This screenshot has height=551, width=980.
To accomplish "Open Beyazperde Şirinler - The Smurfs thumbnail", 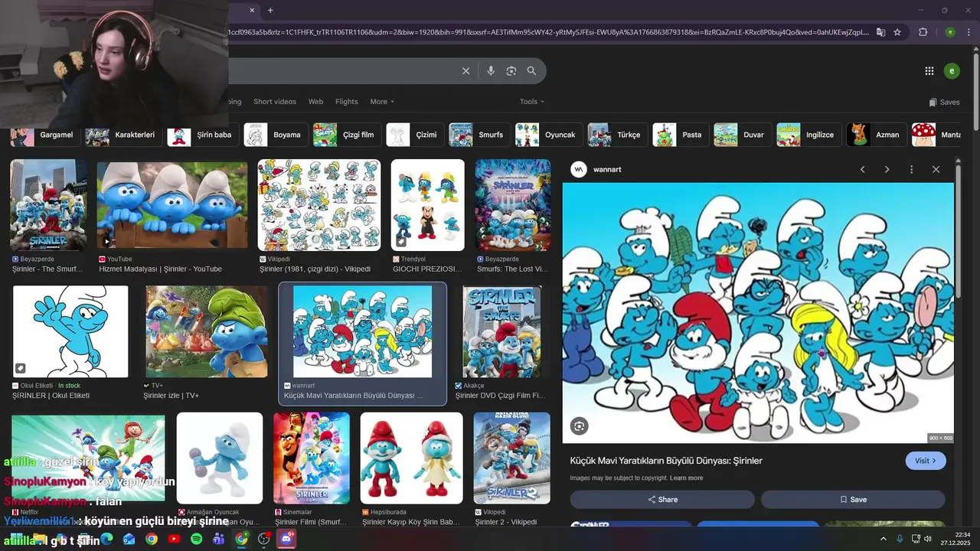I will (x=48, y=205).
